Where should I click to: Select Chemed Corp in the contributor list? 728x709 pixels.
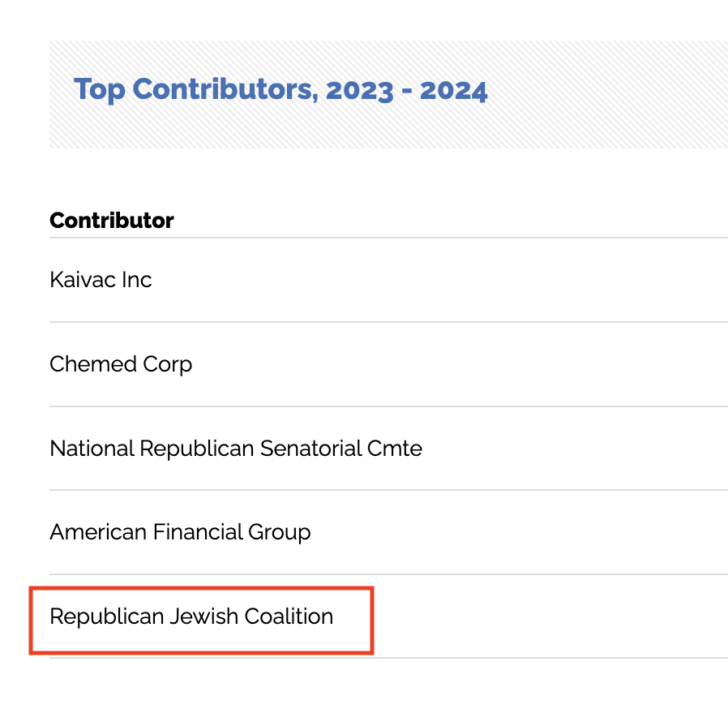pyautogui.click(x=121, y=364)
